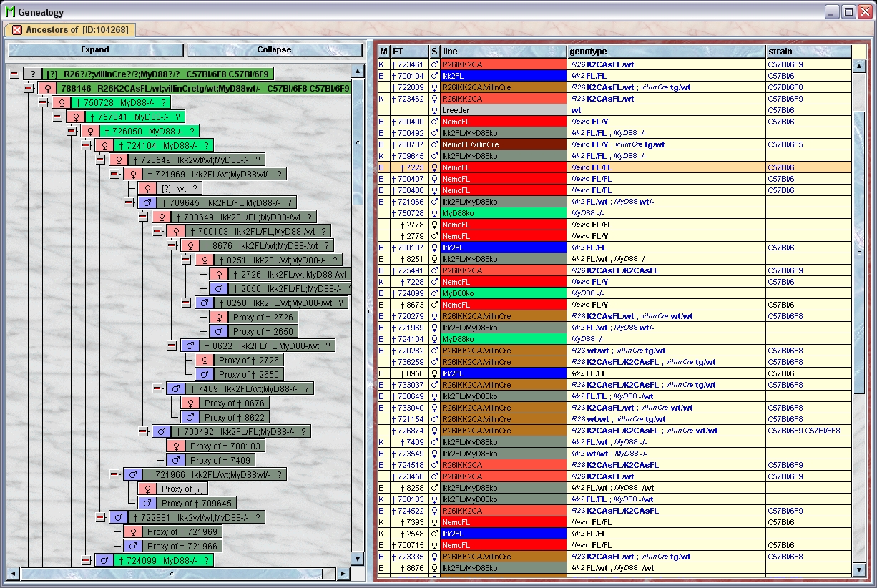Screen dimensions: 877x588
Task: Select the Ancestors of ID:104268 tab
Action: pyautogui.click(x=77, y=30)
